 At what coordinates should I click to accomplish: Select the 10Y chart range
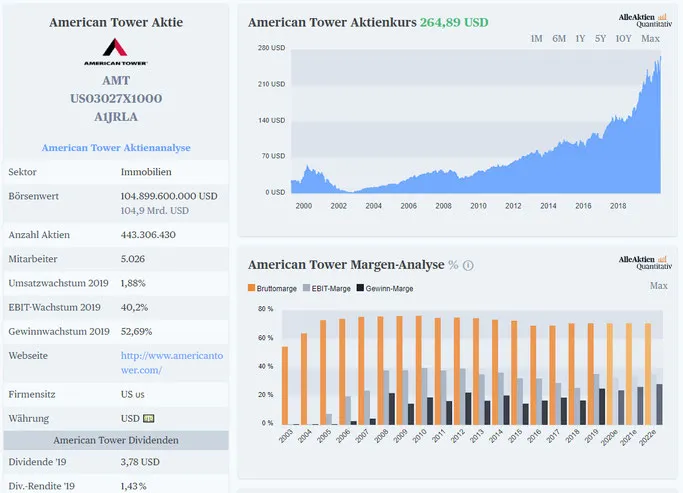point(623,39)
